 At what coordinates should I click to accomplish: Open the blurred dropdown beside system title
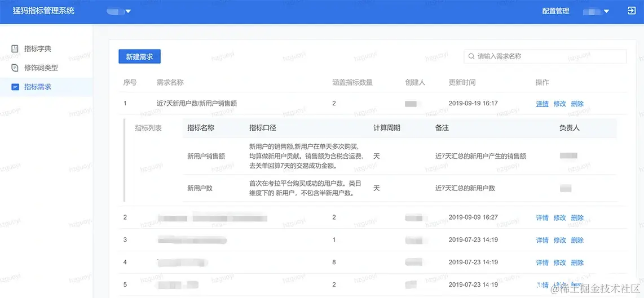point(118,11)
